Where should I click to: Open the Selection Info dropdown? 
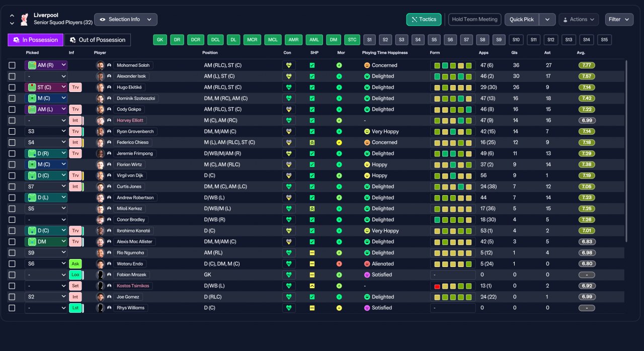(126, 20)
